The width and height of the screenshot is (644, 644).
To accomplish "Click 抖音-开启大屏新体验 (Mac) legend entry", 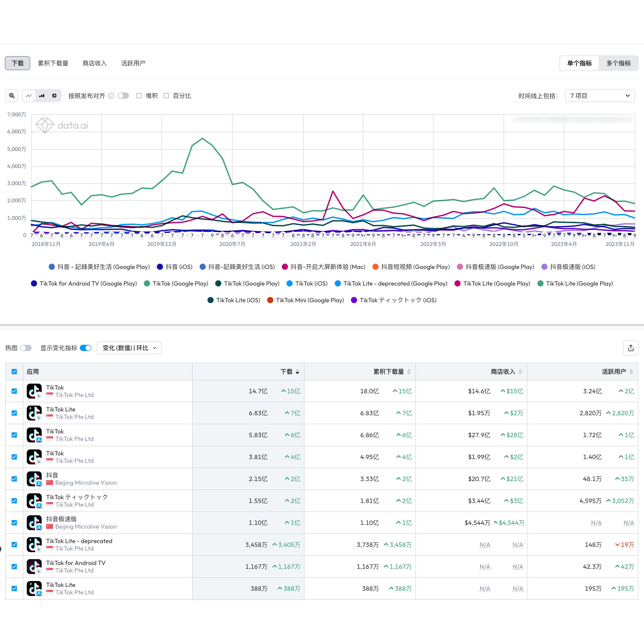I will (323, 267).
